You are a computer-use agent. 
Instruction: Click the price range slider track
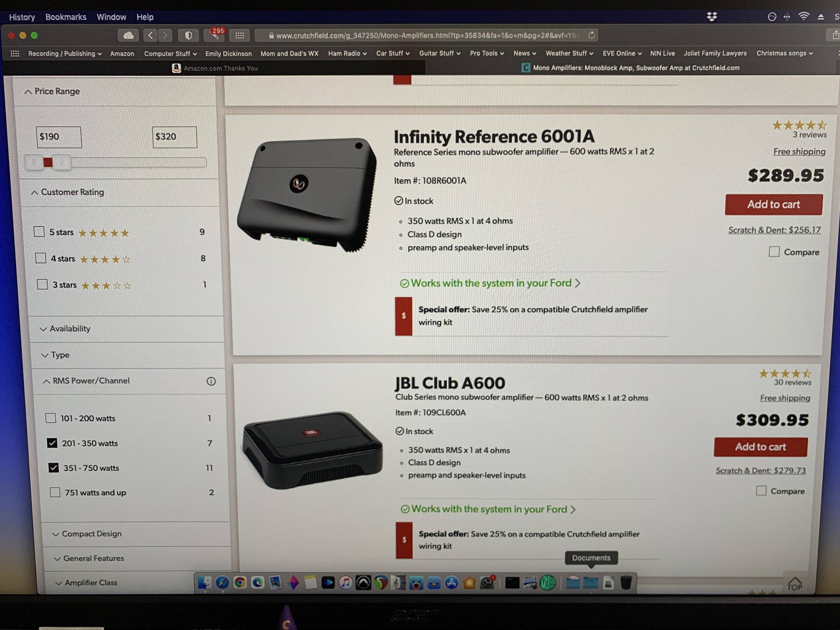116,162
